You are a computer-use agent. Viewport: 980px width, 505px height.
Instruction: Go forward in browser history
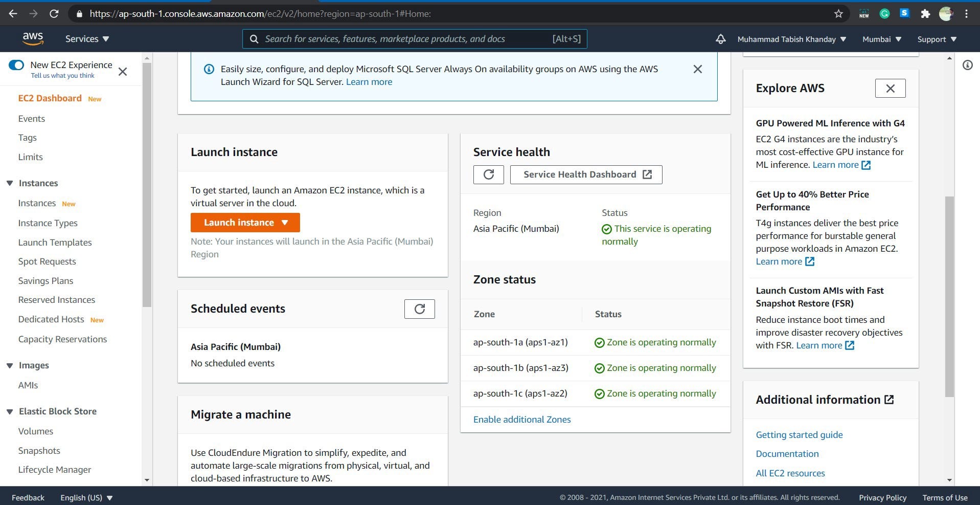pos(33,14)
